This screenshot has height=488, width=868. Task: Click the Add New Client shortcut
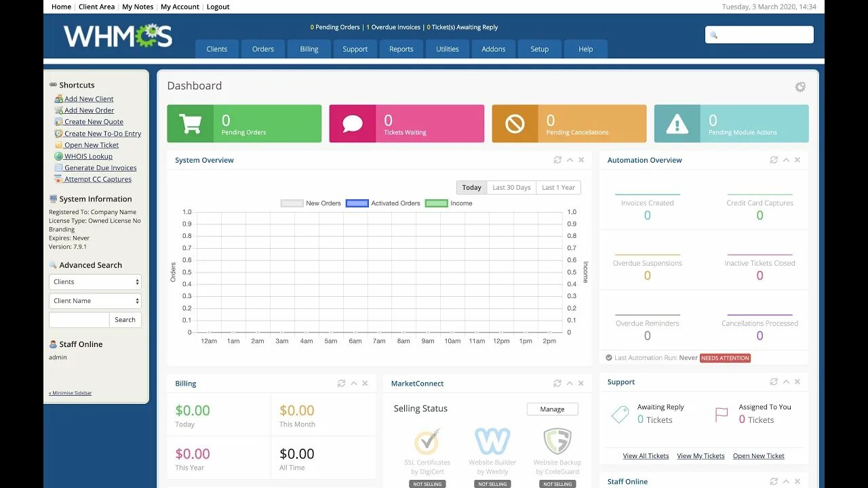(89, 99)
